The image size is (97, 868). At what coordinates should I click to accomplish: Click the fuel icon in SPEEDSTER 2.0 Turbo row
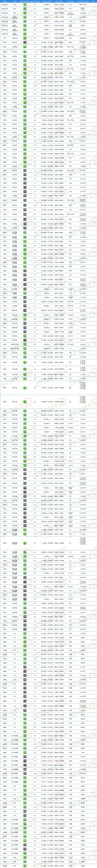[x=25, y=344]
